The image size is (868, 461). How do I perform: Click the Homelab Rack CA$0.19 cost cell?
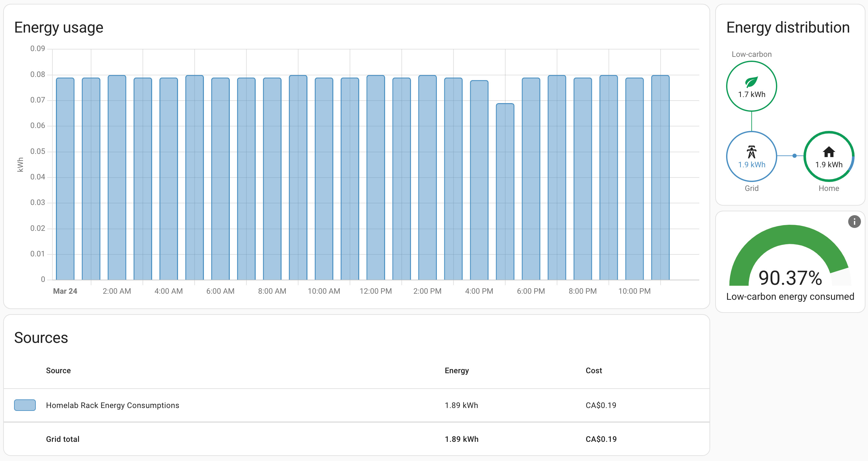601,405
